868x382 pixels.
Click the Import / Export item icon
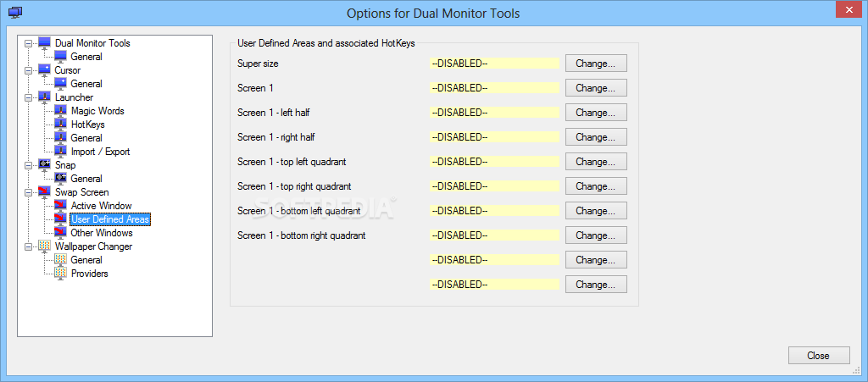(60, 152)
